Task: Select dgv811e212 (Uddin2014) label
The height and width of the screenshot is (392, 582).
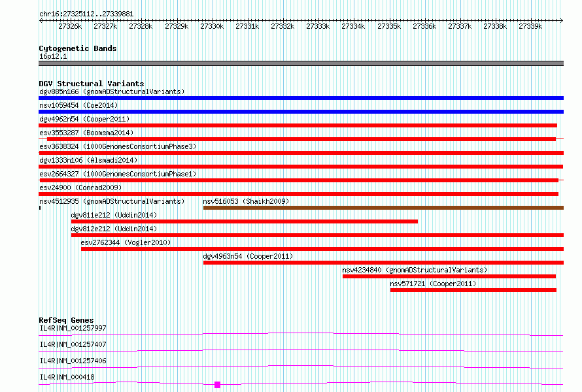Action: coord(114,215)
